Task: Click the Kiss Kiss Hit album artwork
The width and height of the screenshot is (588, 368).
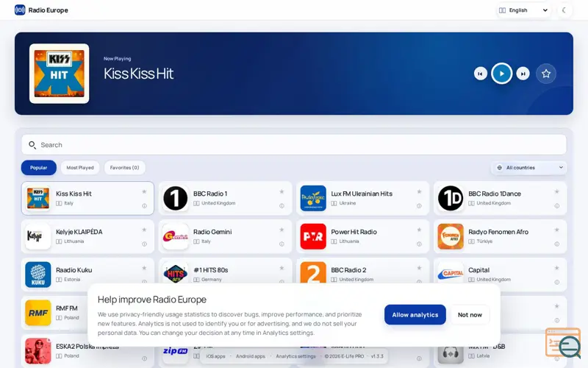Action: pyautogui.click(x=60, y=74)
